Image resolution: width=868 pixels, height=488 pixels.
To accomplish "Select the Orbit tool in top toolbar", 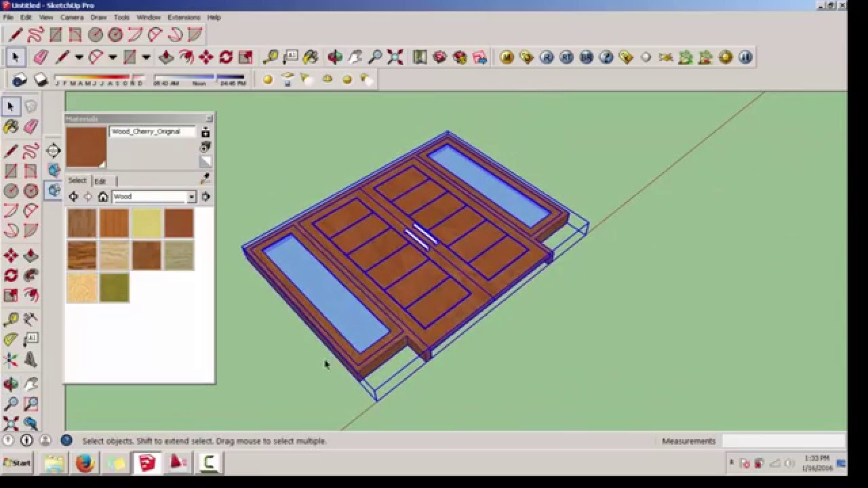I will [x=335, y=58].
